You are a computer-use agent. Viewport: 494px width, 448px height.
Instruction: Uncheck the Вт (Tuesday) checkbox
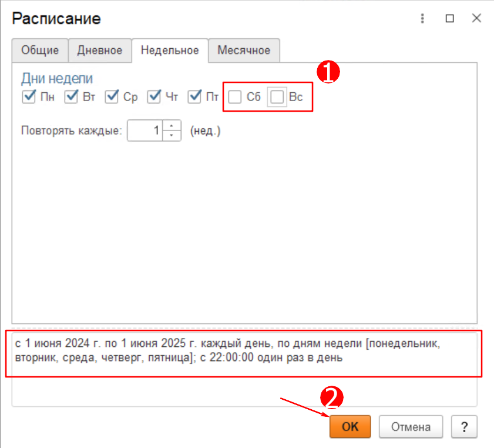tap(72, 97)
